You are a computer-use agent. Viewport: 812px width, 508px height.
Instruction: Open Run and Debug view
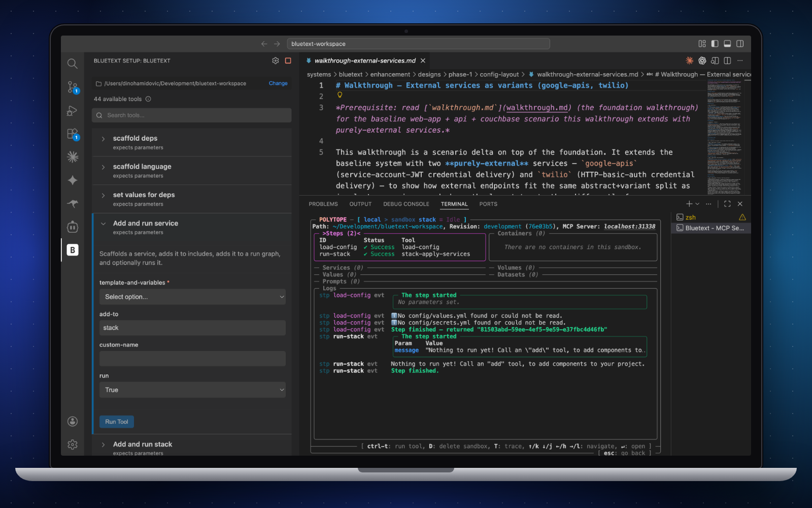click(73, 111)
